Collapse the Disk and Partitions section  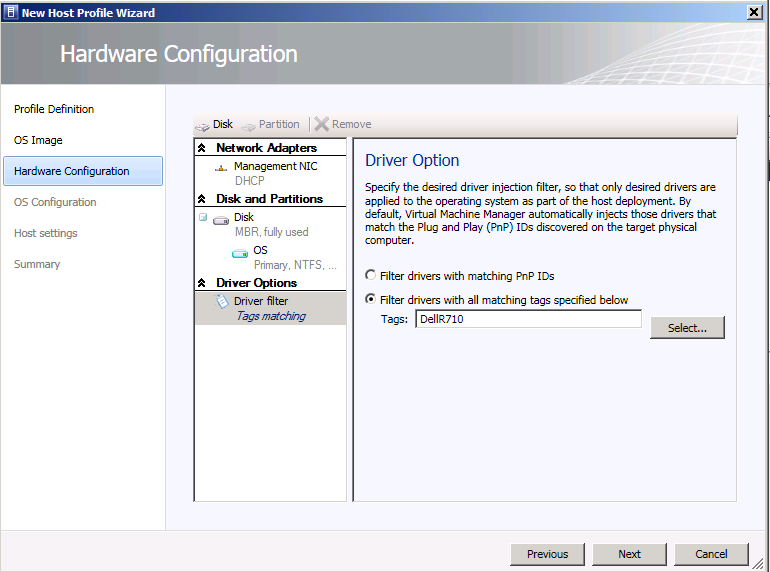tap(202, 199)
